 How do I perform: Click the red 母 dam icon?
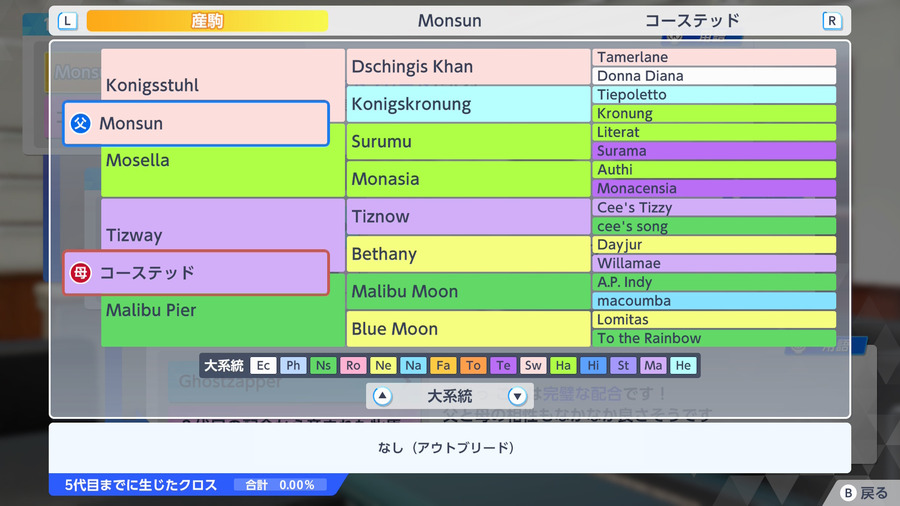(80, 273)
